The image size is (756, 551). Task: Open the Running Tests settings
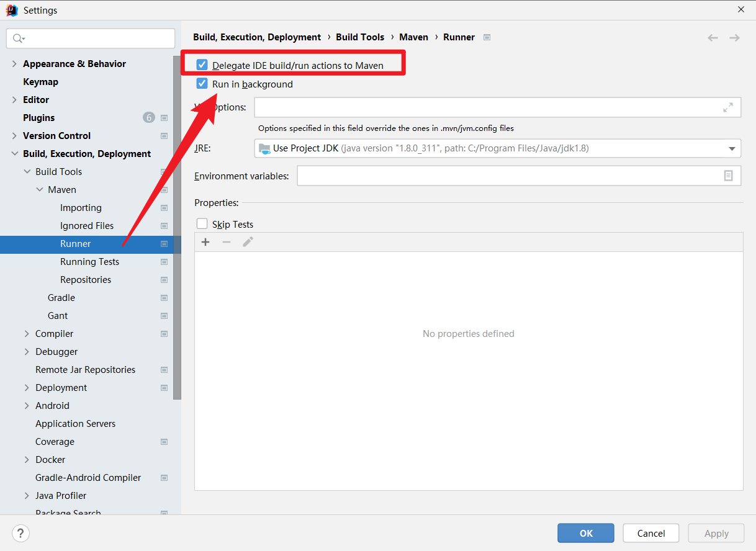click(x=89, y=262)
